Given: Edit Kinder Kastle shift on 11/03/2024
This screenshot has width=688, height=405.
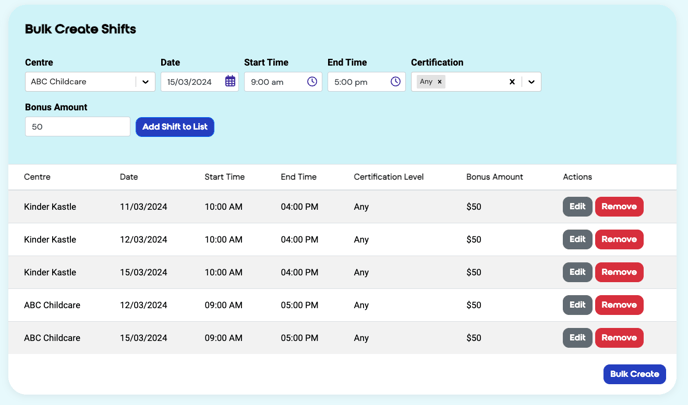Looking at the screenshot, I should [577, 207].
